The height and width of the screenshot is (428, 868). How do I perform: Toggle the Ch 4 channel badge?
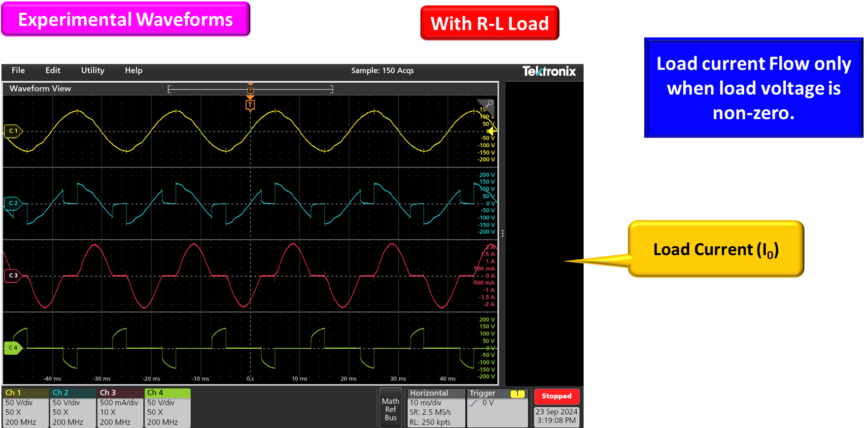click(x=168, y=407)
